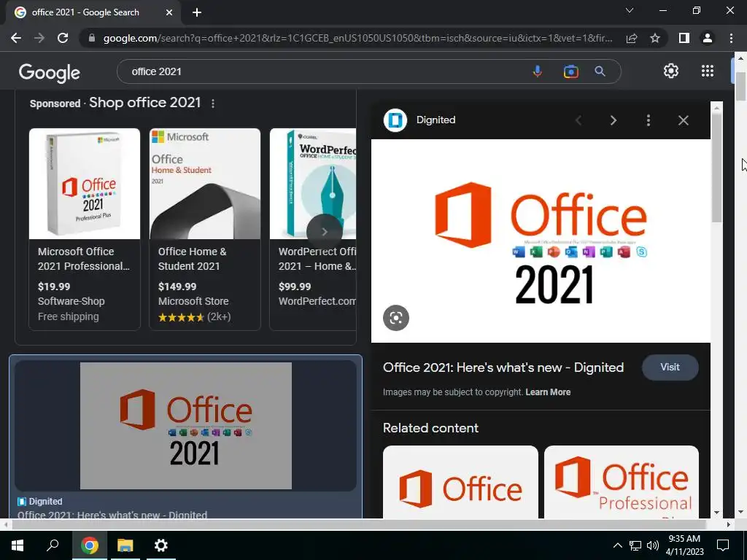Image resolution: width=747 pixels, height=560 pixels.
Task: Show hidden system tray icons
Action: click(x=617, y=545)
